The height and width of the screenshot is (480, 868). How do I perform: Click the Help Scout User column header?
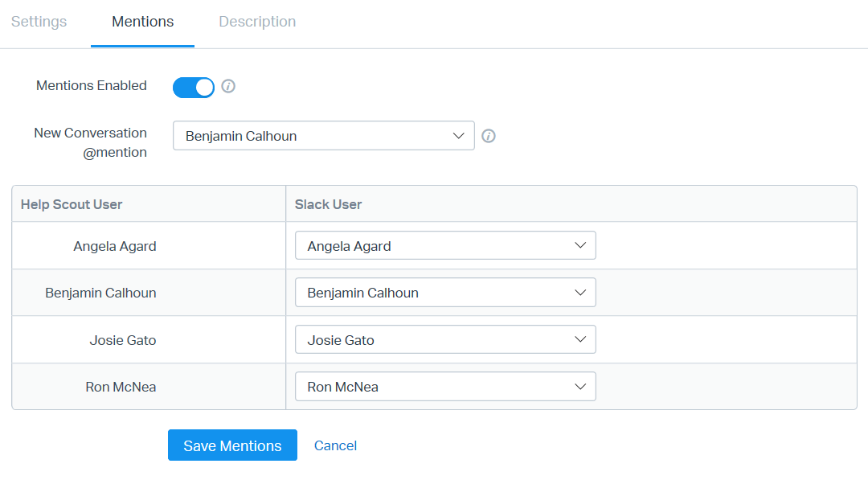coord(72,204)
